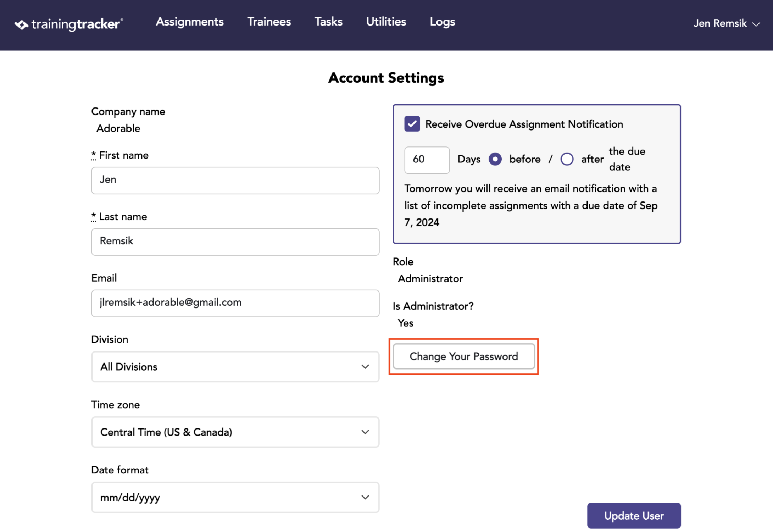Screen dimensions: 773x532
Task: Navigate to the Logs menu
Action: tap(442, 22)
